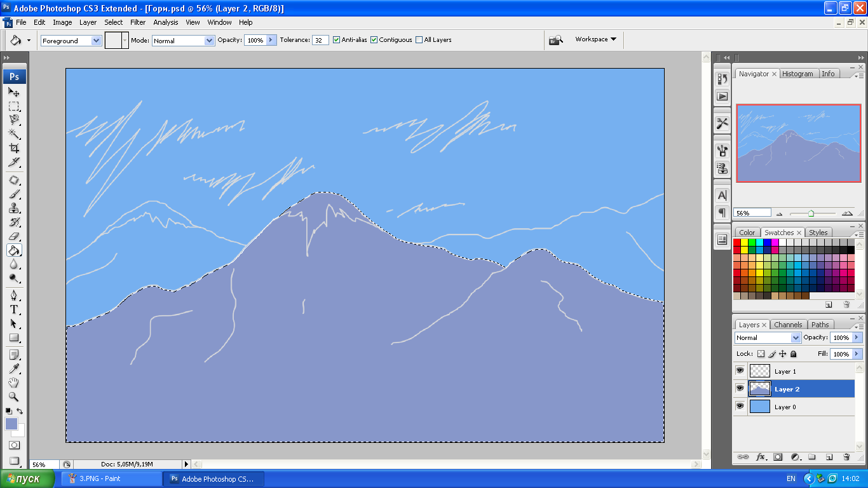Move the Navigator zoom slider

[x=811, y=213]
